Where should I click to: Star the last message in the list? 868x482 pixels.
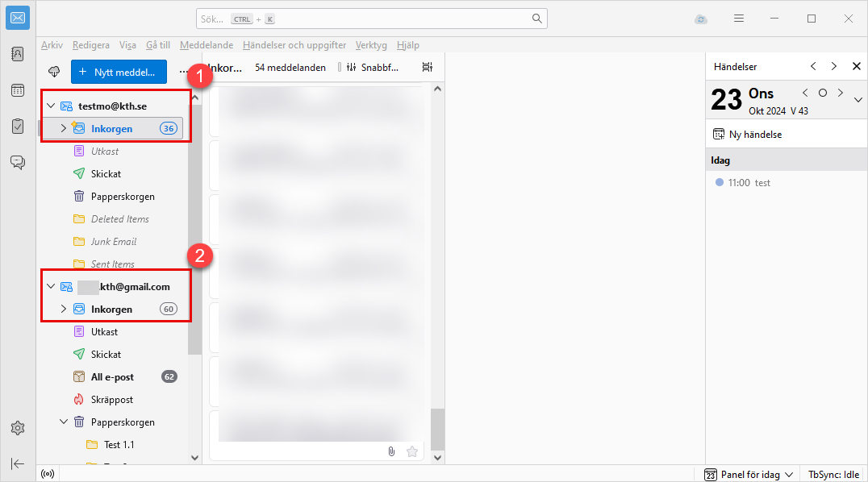click(x=412, y=451)
